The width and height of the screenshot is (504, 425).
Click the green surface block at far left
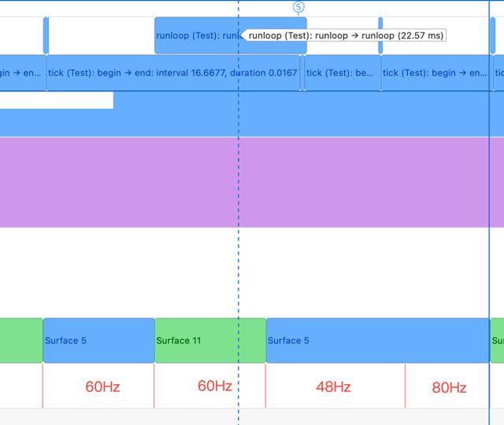pyautogui.click(x=21, y=341)
